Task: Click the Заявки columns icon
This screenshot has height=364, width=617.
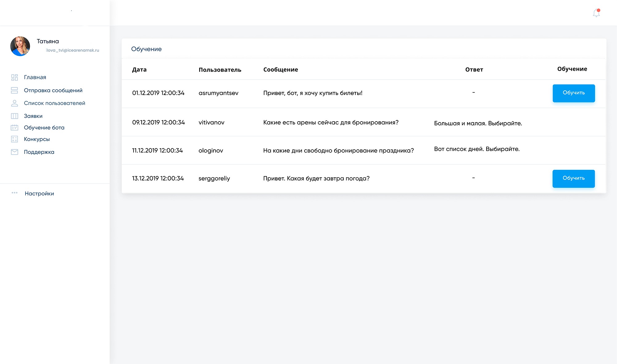Action: (x=14, y=116)
